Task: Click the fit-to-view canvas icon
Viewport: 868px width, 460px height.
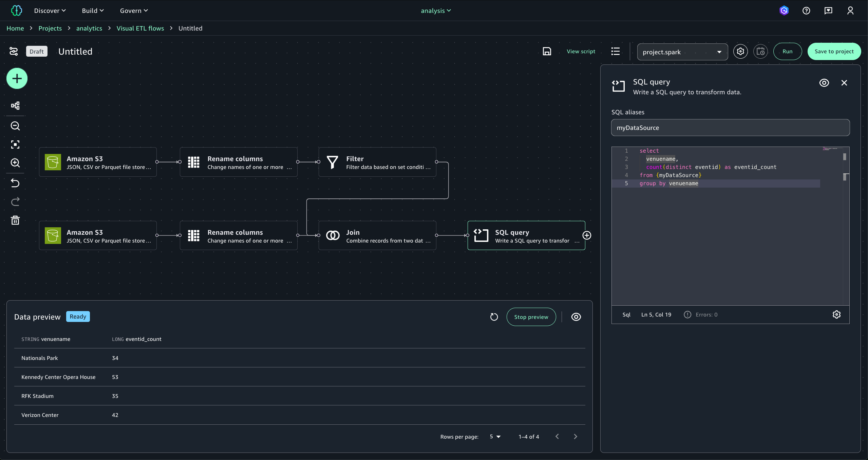Action: (15, 145)
